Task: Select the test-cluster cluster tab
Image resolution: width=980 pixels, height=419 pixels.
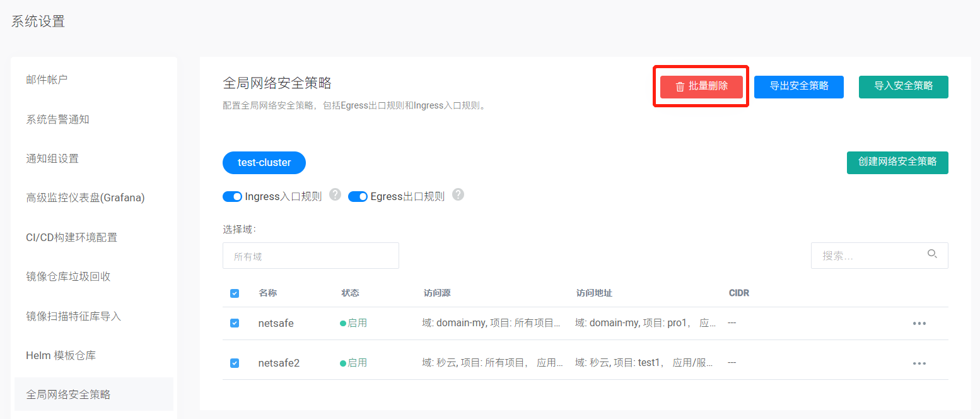Action: click(x=264, y=163)
